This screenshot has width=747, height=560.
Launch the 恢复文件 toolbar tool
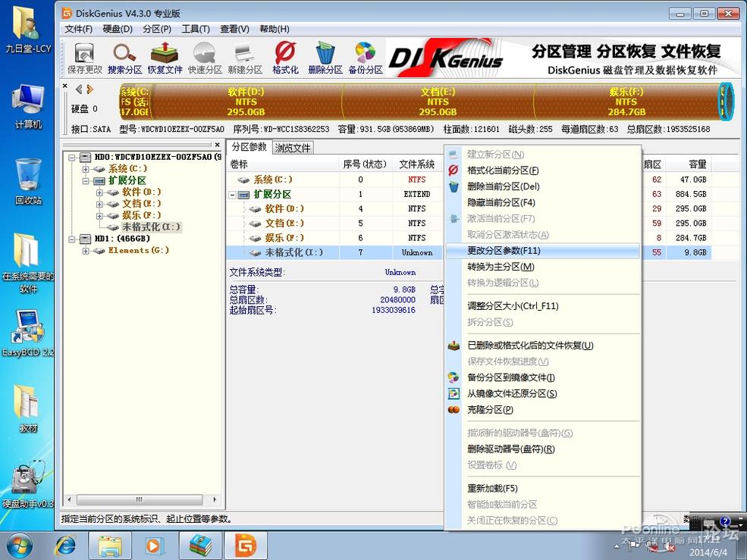click(165, 58)
